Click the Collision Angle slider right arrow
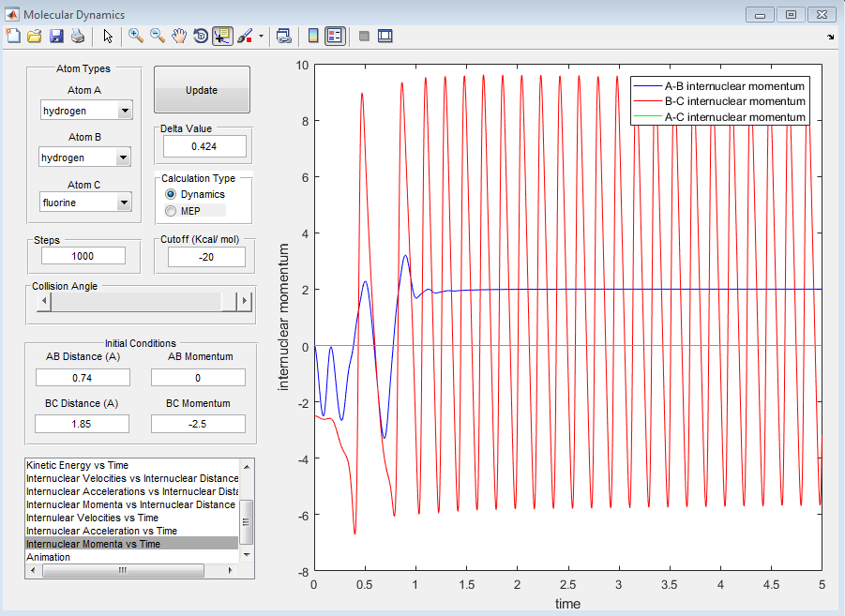Viewport: 845px width, 616px height. (x=245, y=301)
